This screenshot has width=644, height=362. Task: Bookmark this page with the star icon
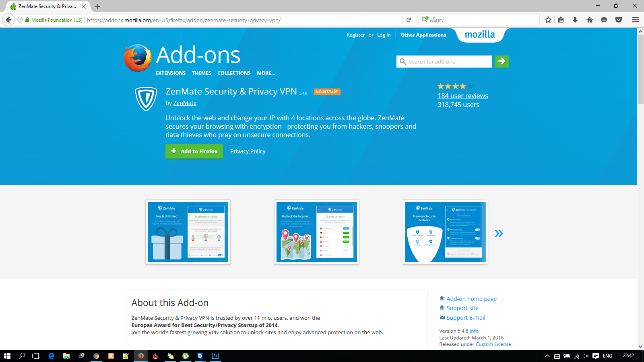pos(548,20)
